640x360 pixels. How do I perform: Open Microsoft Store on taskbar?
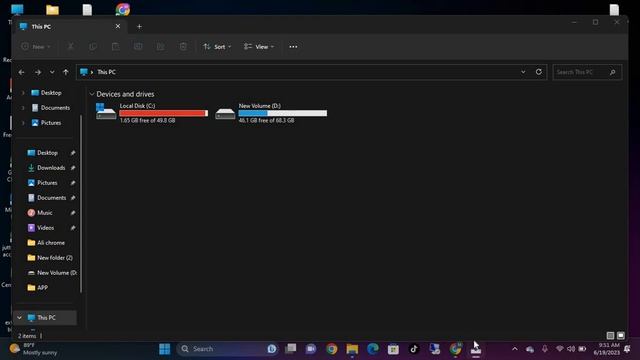pos(393,349)
